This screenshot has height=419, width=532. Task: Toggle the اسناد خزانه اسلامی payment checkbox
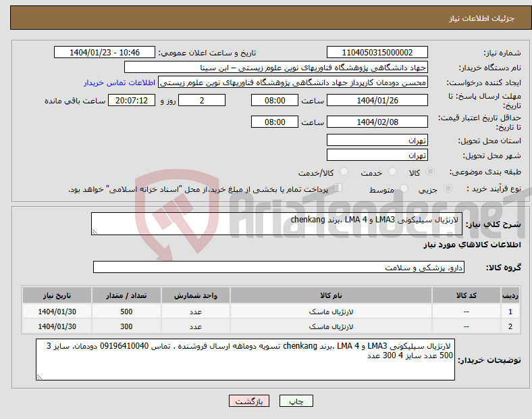click(338, 188)
